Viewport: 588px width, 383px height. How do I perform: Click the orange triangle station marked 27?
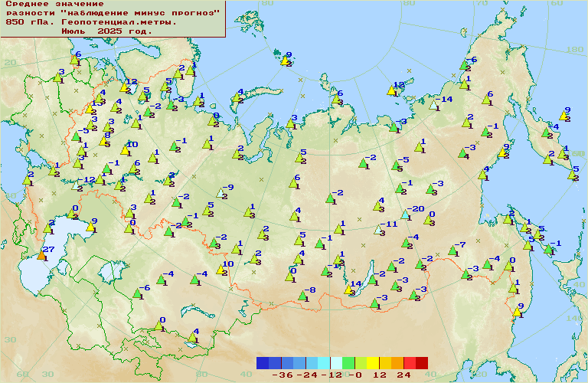click(41, 256)
